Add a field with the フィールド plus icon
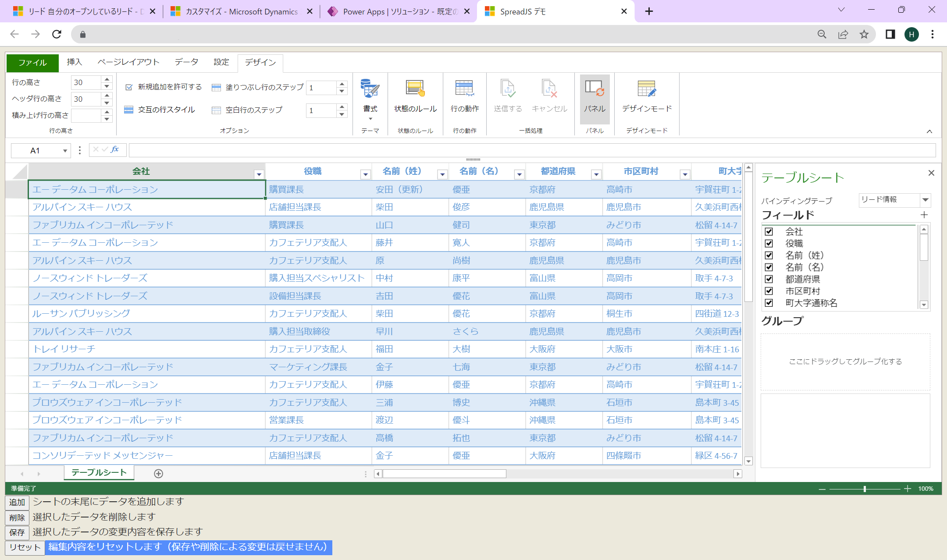This screenshot has width=947, height=560. pos(924,215)
